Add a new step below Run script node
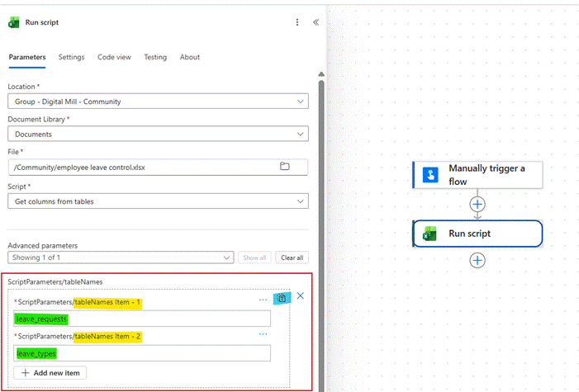The width and height of the screenshot is (579, 392). [477, 261]
